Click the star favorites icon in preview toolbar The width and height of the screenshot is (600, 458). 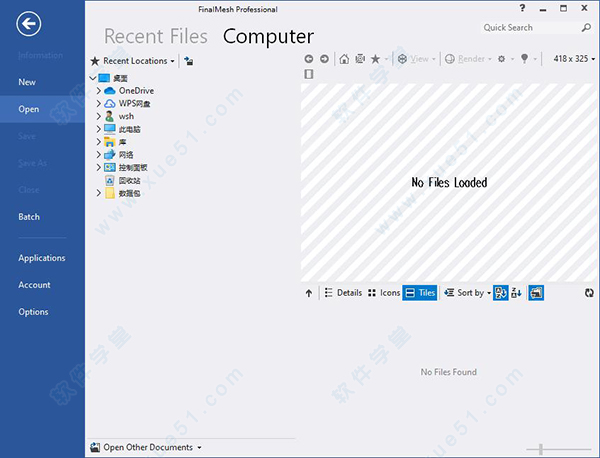375,59
